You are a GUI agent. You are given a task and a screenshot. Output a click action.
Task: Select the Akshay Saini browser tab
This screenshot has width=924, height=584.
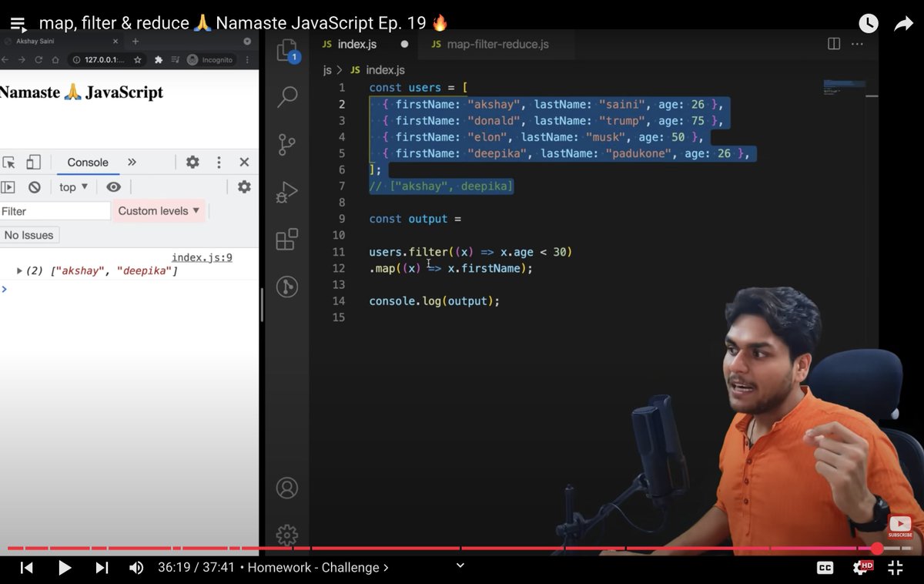pos(62,42)
